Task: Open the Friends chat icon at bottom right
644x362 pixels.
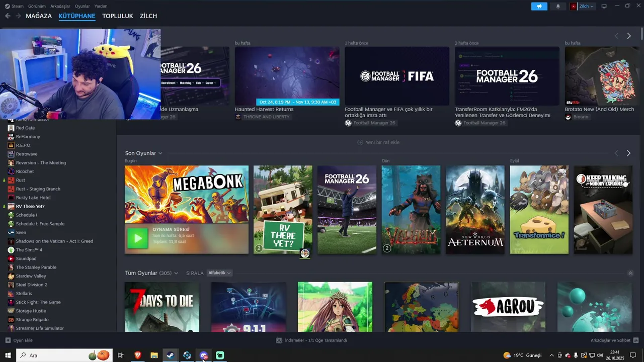Action: [x=636, y=340]
